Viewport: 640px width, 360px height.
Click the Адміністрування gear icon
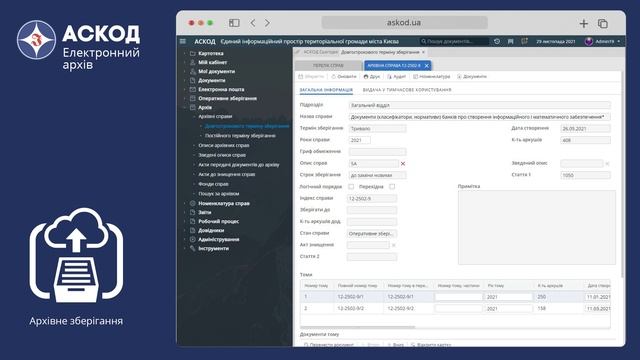[193, 239]
